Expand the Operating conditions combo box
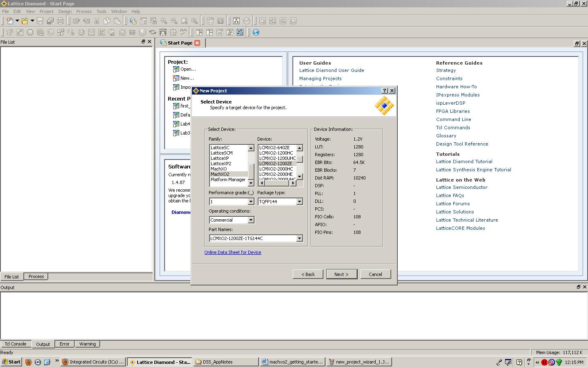Viewport: 588px width, 368px height. click(251, 220)
